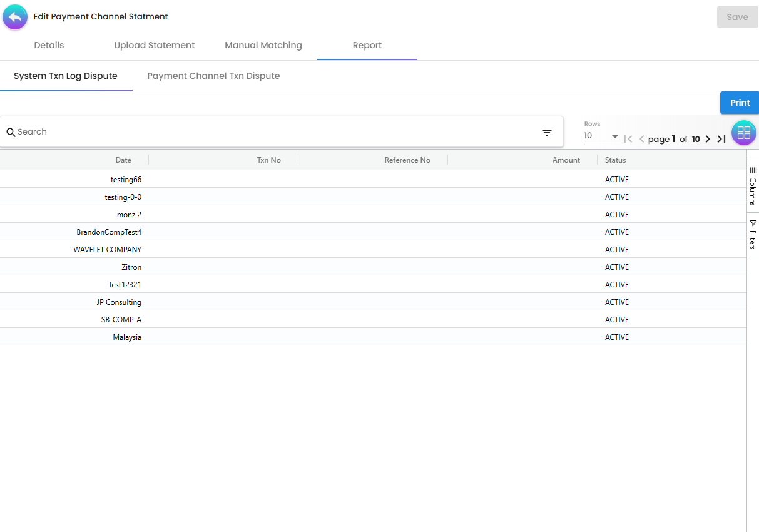Switch to the Details tab
This screenshot has height=532, width=759.
coord(49,45)
